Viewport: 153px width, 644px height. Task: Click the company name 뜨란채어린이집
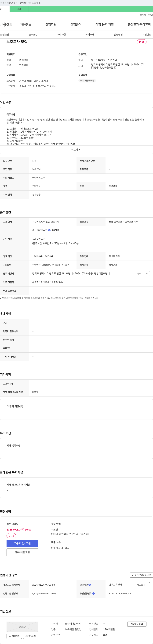coord(73,623)
